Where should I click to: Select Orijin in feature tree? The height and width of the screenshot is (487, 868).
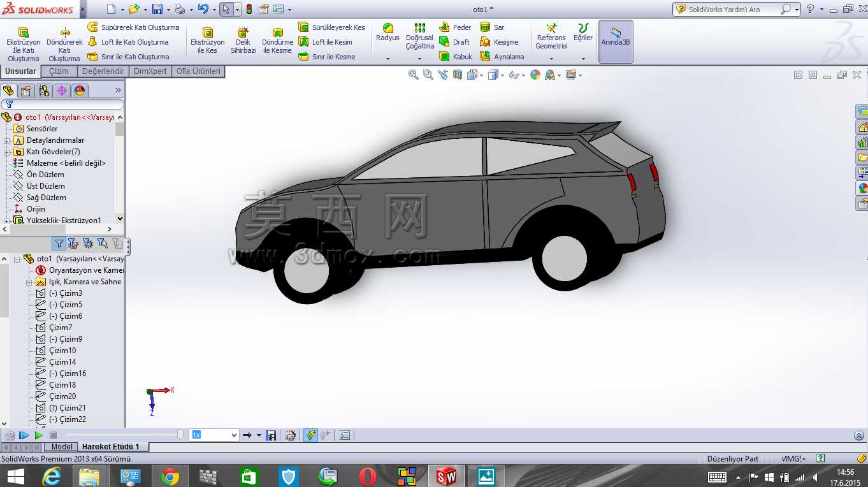pos(36,209)
